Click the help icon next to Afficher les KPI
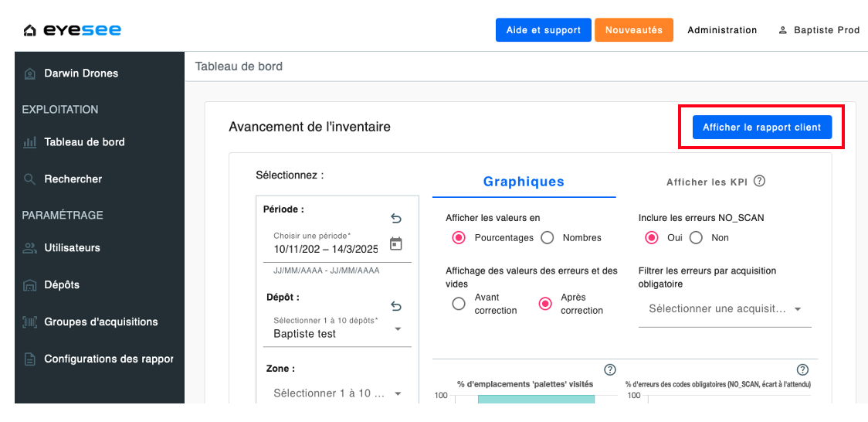The image size is (868, 422). pyautogui.click(x=760, y=181)
